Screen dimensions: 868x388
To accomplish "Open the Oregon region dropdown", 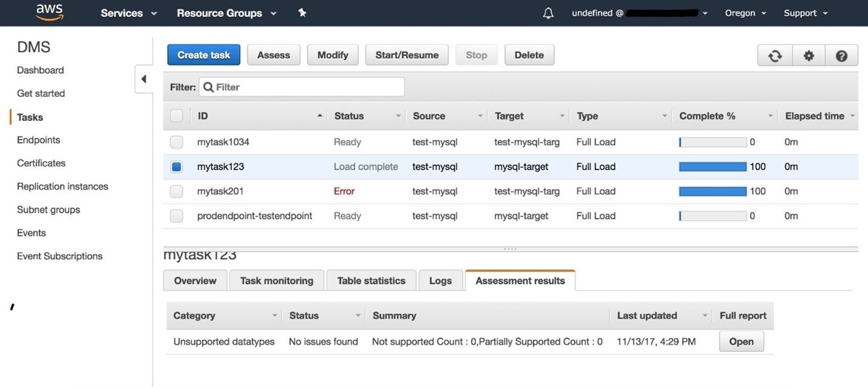I will click(745, 13).
